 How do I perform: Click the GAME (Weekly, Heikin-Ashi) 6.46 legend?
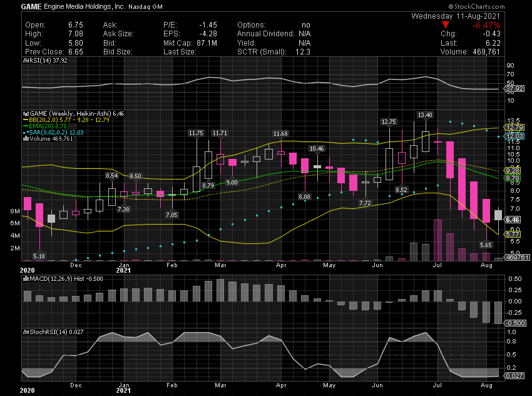[x=77, y=114]
